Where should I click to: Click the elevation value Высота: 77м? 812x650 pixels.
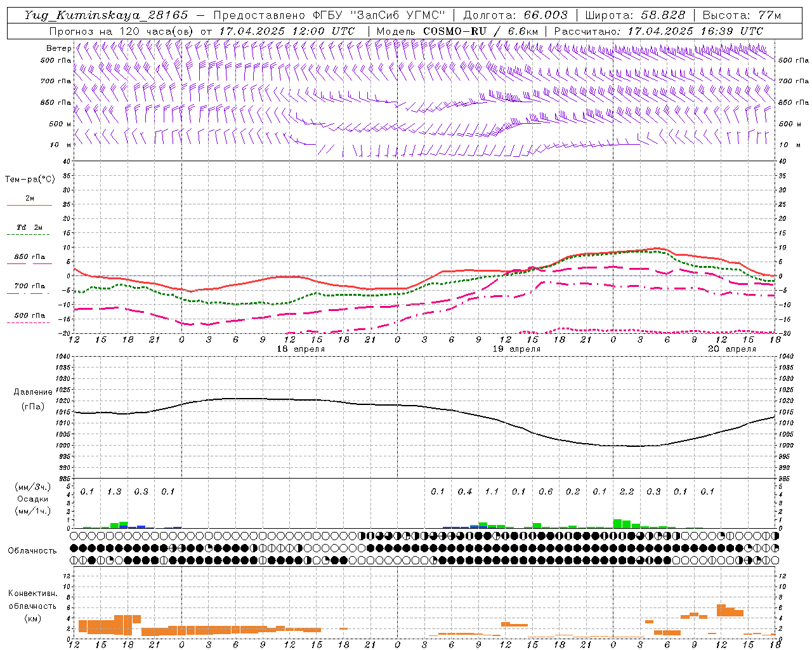(742, 15)
